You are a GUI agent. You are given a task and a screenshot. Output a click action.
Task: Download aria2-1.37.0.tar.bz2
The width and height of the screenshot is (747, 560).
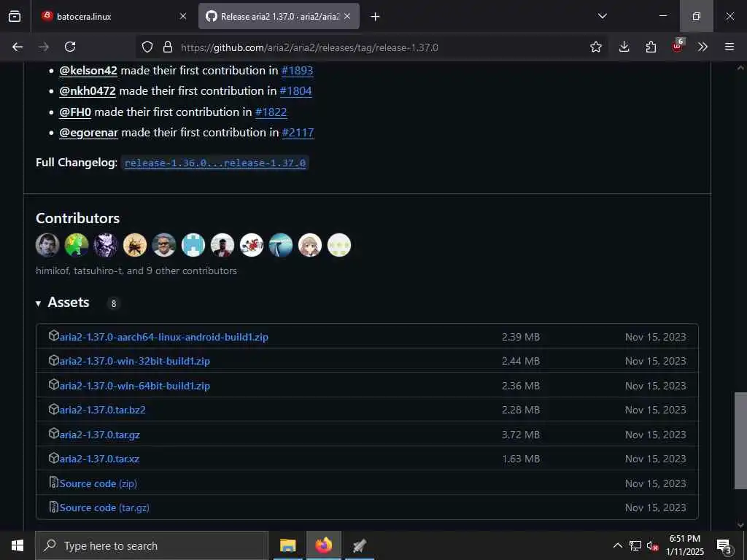pos(102,410)
